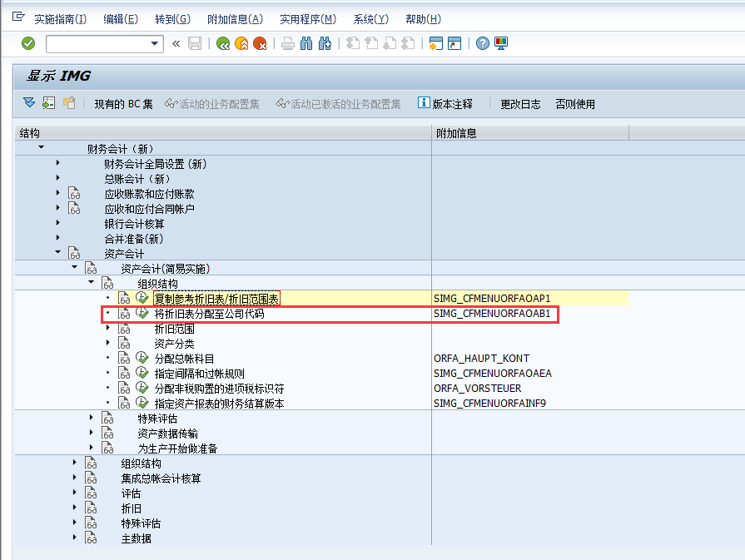
Task: Open Help using the question mark icon
Action: (484, 43)
